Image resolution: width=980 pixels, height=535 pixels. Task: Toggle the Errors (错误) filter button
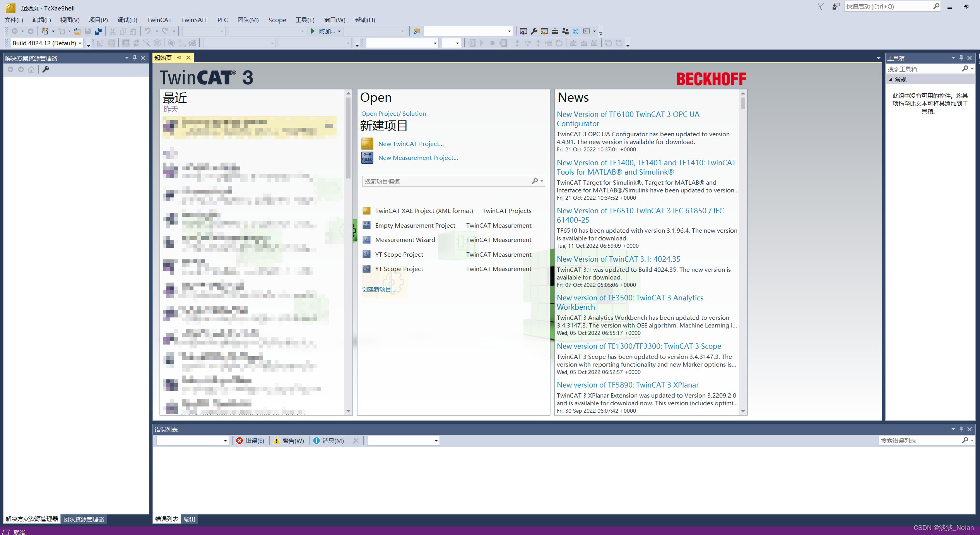pyautogui.click(x=250, y=441)
